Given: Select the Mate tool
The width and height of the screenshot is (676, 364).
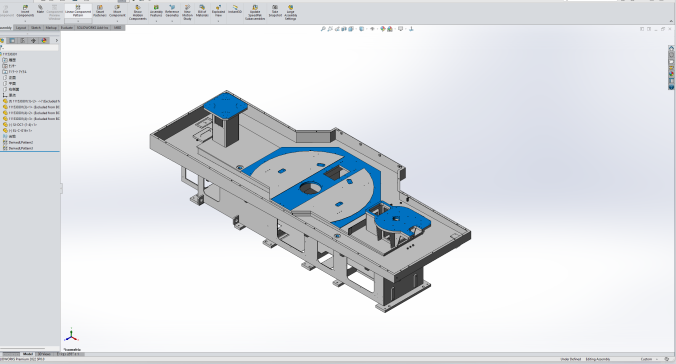Looking at the screenshot, I should (40, 9).
